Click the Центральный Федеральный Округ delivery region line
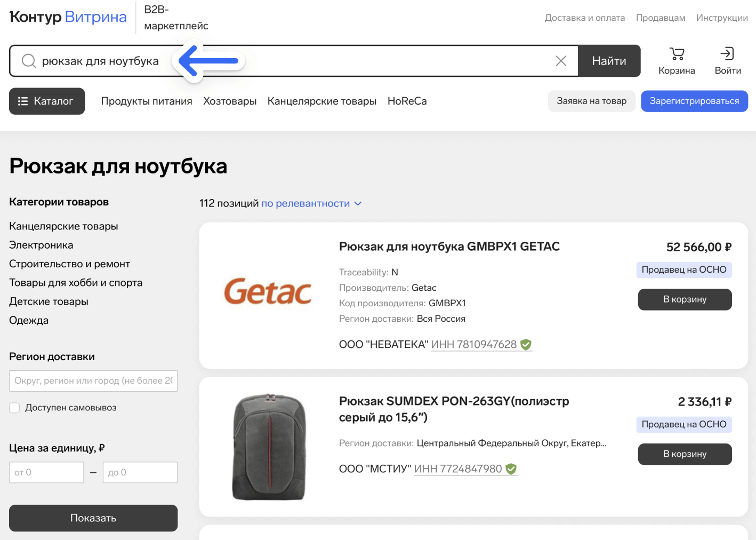 472,443
